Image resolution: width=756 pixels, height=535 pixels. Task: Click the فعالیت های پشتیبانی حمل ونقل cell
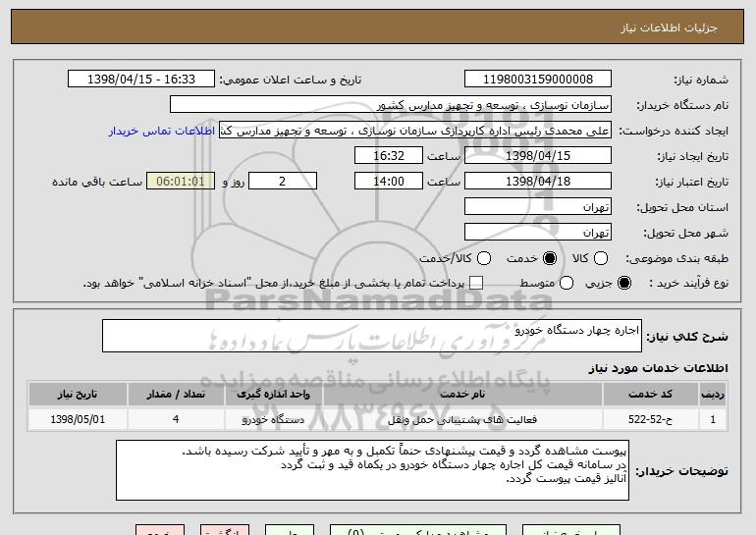(x=462, y=419)
